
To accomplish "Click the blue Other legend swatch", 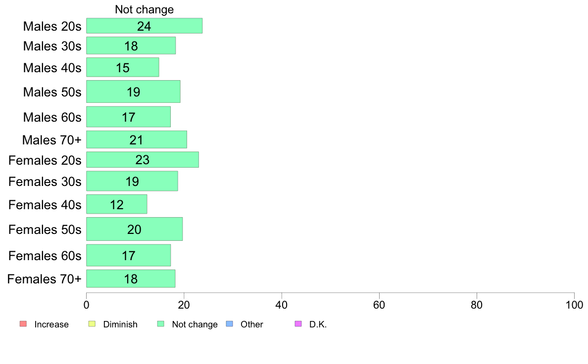I will pyautogui.click(x=230, y=324).
